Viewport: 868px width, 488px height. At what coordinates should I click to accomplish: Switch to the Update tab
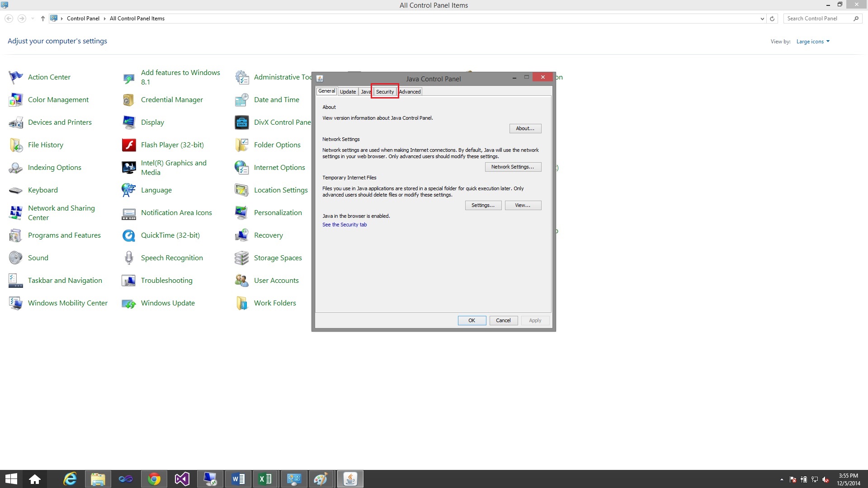[x=348, y=92]
